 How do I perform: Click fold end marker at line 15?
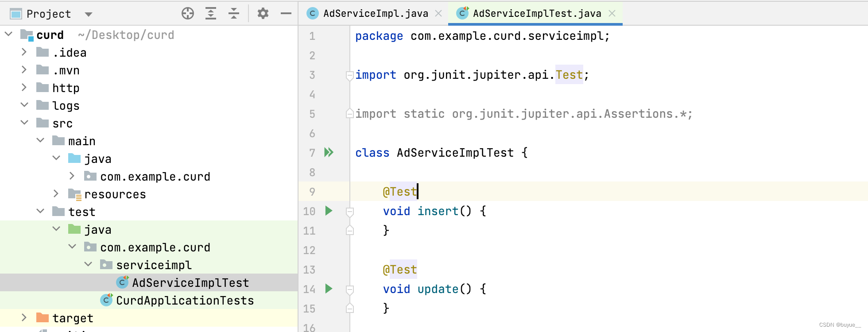click(349, 308)
